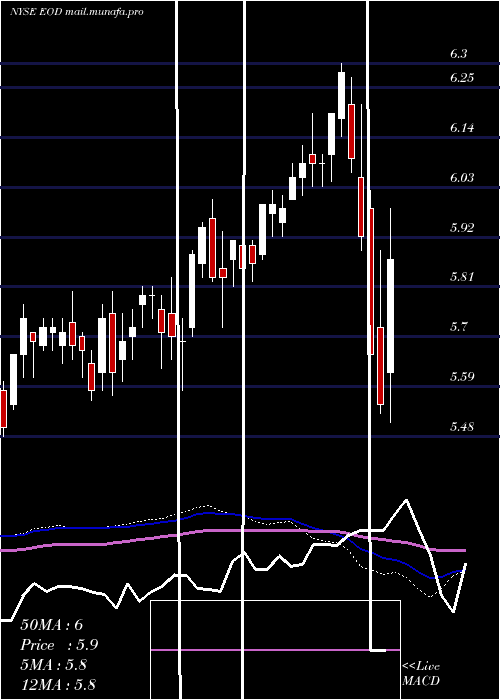Click the 6.03 price axis label

pos(462,178)
